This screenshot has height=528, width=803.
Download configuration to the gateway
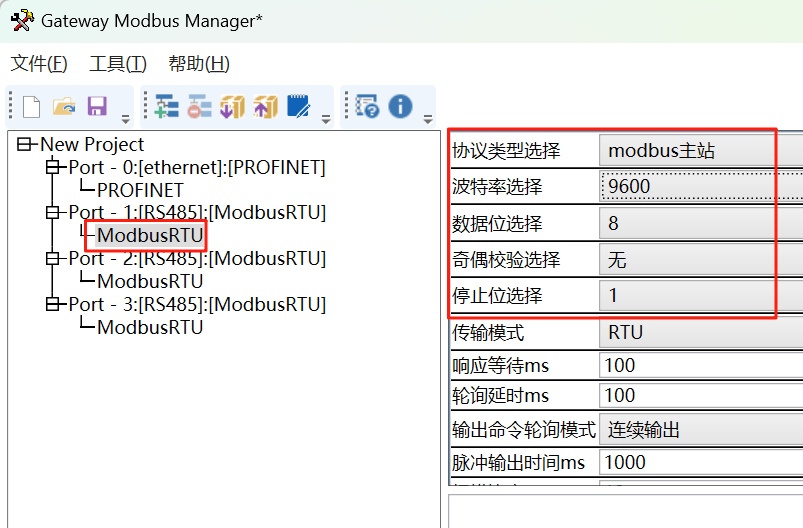233,107
